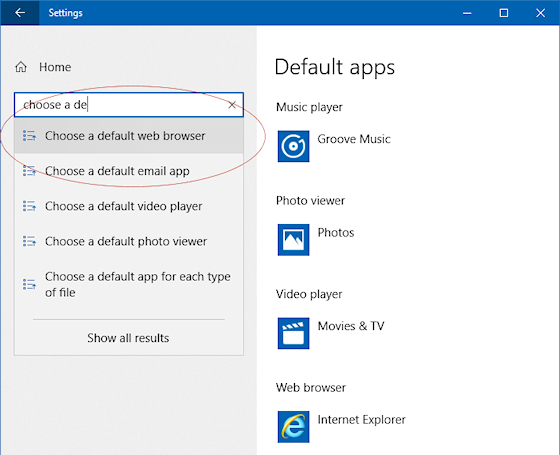Viewport: 560px width, 455px height.
Task: Open Choose a default video player result
Action: [129, 206]
